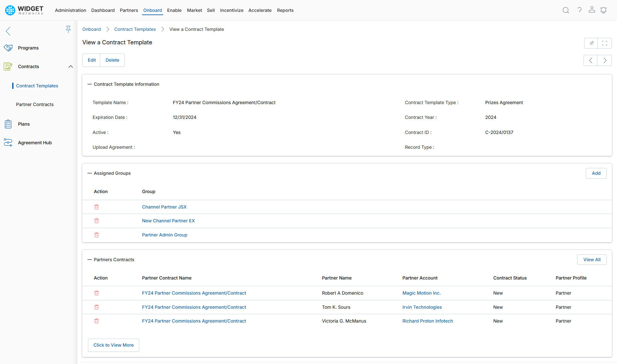Open the Reports menu

pyautogui.click(x=285, y=10)
